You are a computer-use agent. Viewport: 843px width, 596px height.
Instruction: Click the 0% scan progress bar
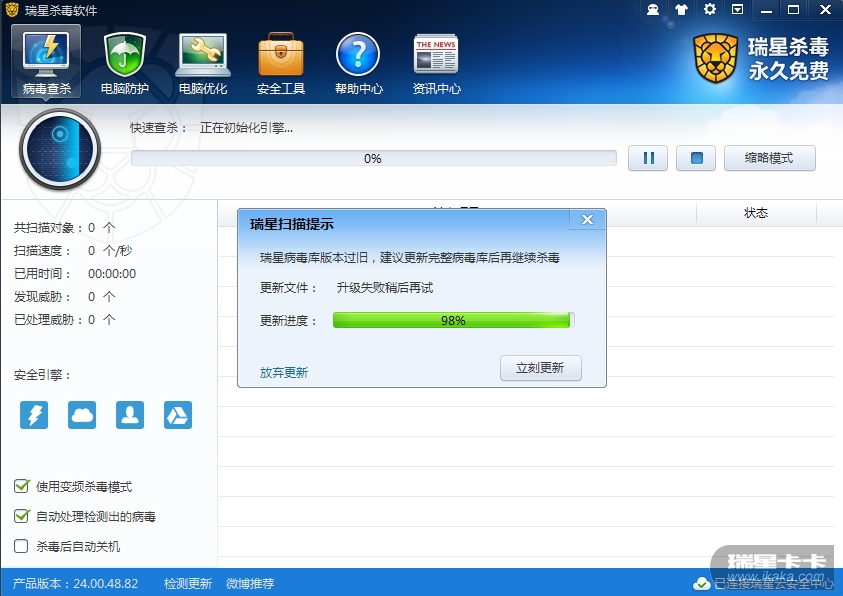[374, 159]
